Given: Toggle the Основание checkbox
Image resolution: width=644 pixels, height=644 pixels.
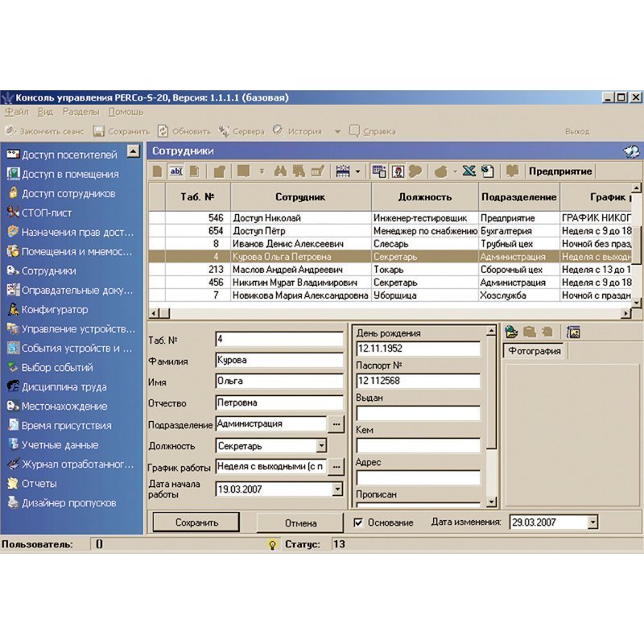Looking at the screenshot, I should (x=358, y=522).
